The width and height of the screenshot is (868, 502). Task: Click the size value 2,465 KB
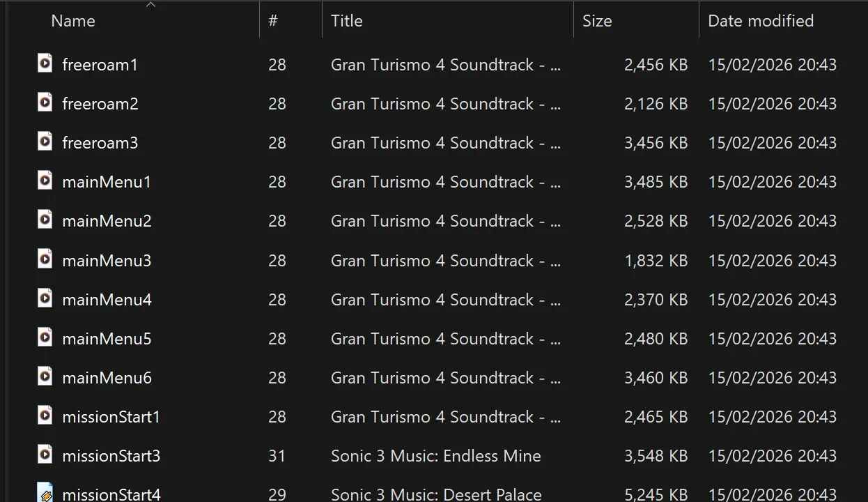pyautogui.click(x=656, y=417)
